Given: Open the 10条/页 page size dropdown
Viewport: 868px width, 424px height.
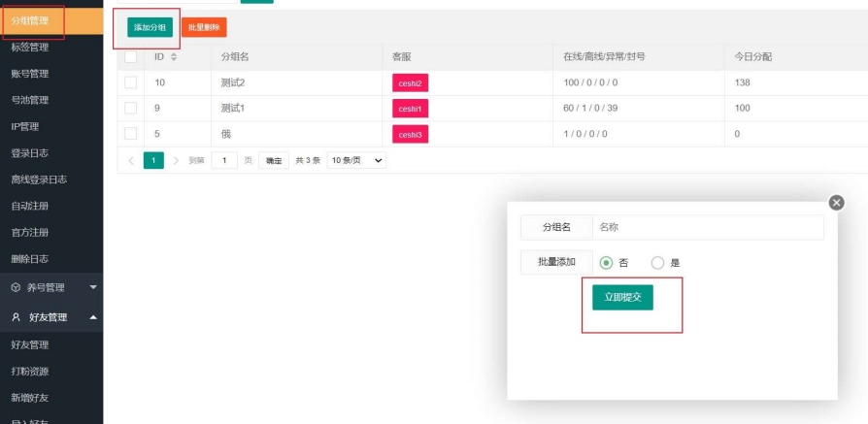Looking at the screenshot, I should [356, 160].
